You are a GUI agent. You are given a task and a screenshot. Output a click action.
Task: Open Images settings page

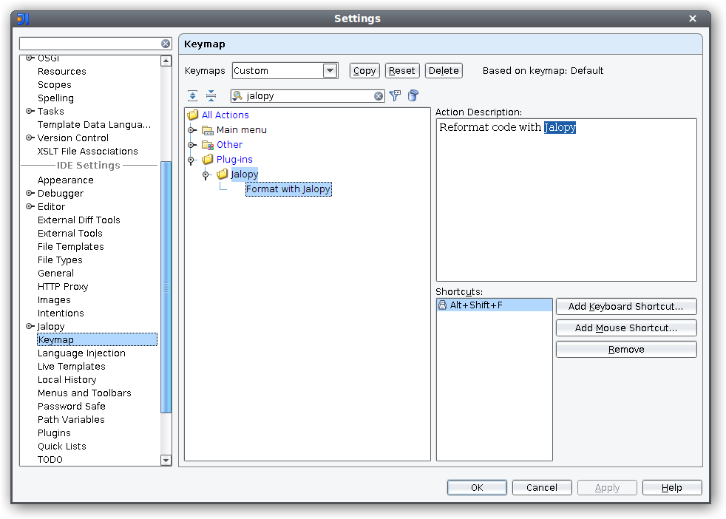coord(54,300)
